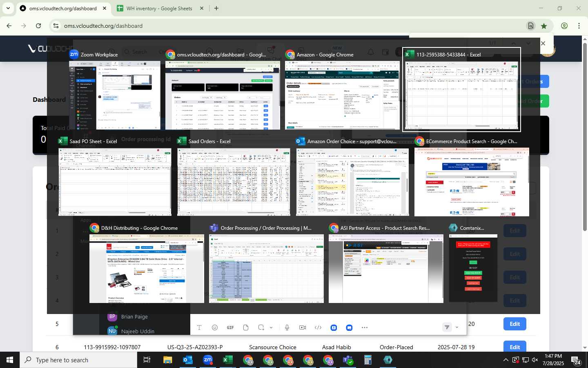588x368 pixels.
Task: Reload the oms.vcloudtech.org page
Action: tap(38, 26)
